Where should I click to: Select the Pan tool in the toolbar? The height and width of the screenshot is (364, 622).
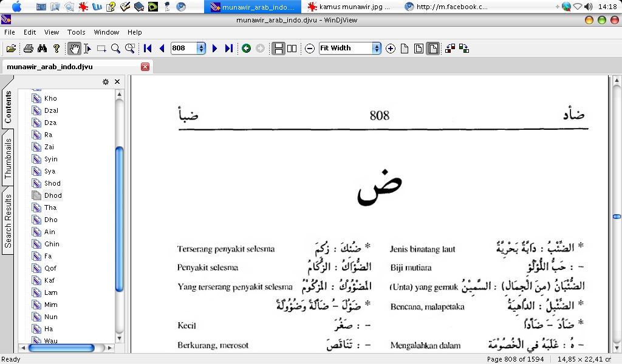click(x=73, y=49)
